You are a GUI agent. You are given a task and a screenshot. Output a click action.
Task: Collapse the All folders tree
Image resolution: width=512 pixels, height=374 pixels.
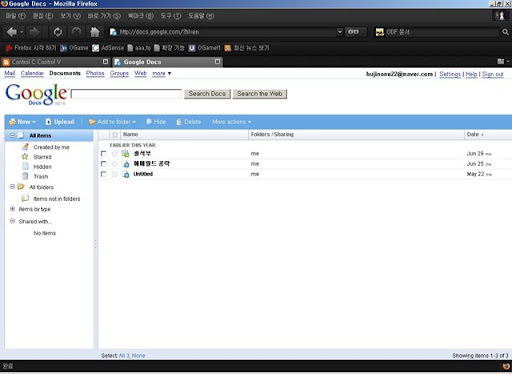click(x=12, y=187)
